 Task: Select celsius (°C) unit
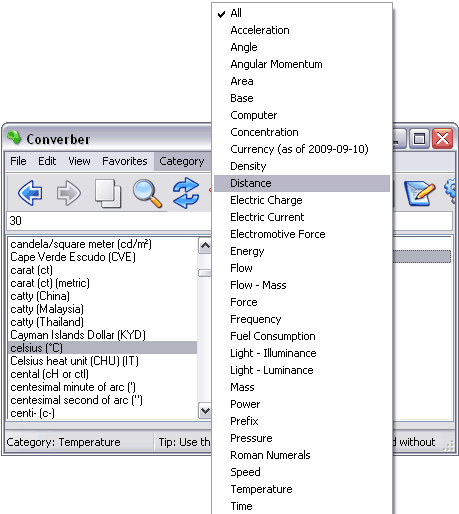102,348
